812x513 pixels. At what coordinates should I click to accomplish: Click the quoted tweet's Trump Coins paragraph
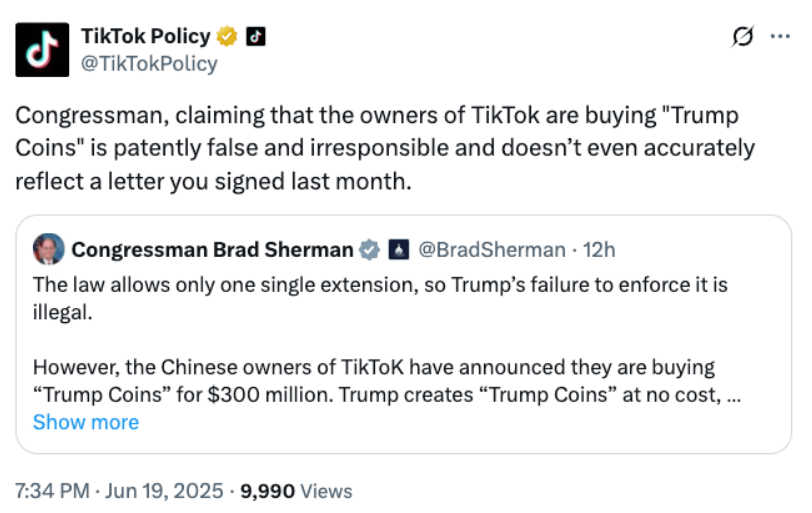tap(387, 381)
